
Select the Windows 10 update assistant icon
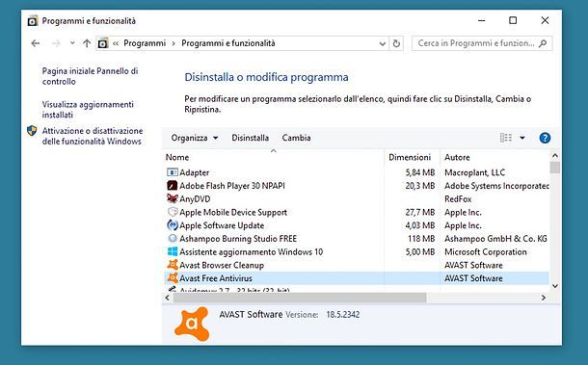pos(173,251)
